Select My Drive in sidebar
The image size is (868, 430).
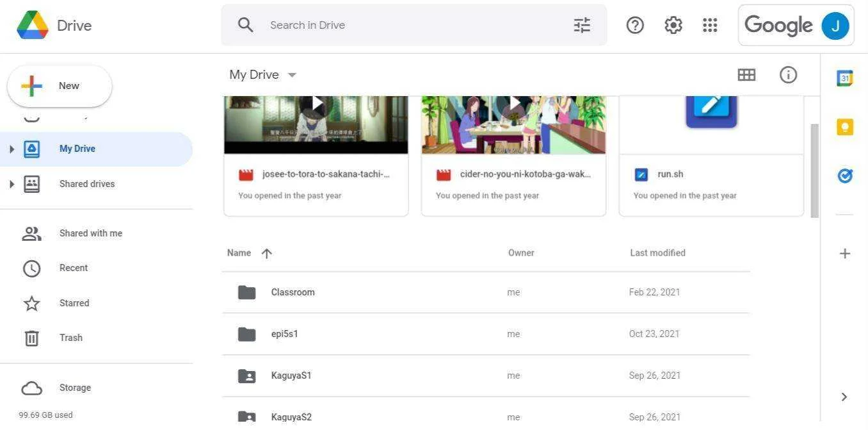96,149
